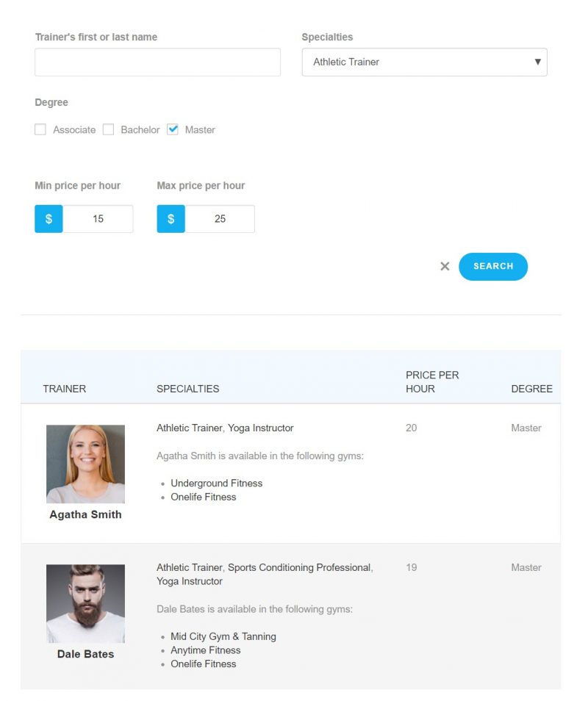
Task: Click the SPECIALTIES column header
Action: [188, 389]
